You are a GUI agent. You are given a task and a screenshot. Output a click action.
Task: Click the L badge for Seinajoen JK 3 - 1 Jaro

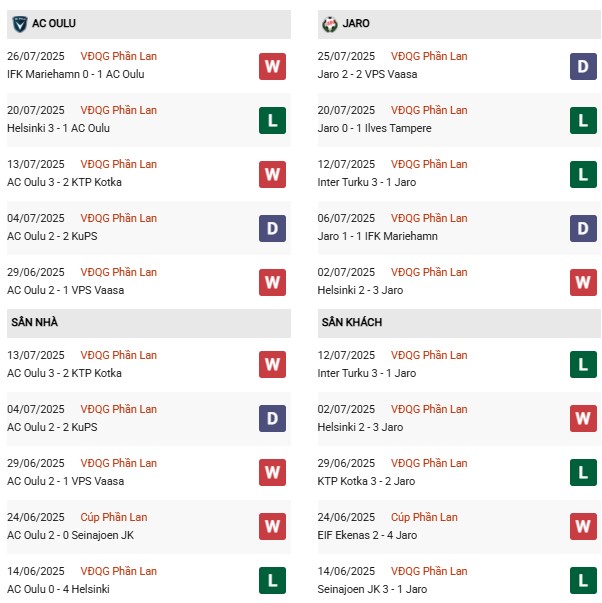(583, 581)
